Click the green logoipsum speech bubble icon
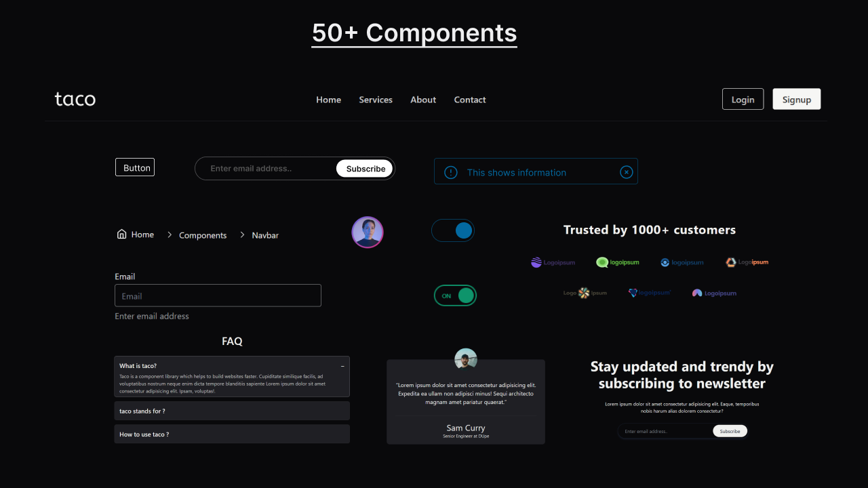Image resolution: width=868 pixels, height=488 pixels. (x=603, y=262)
